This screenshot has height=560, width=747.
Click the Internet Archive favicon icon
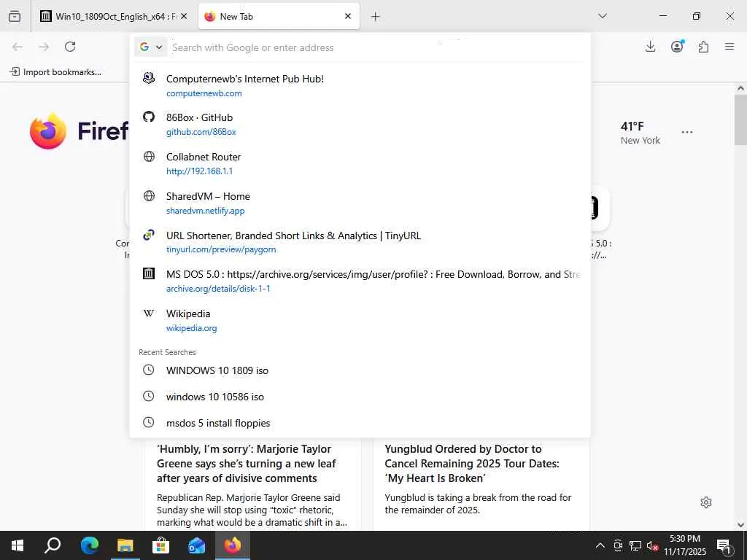point(149,274)
